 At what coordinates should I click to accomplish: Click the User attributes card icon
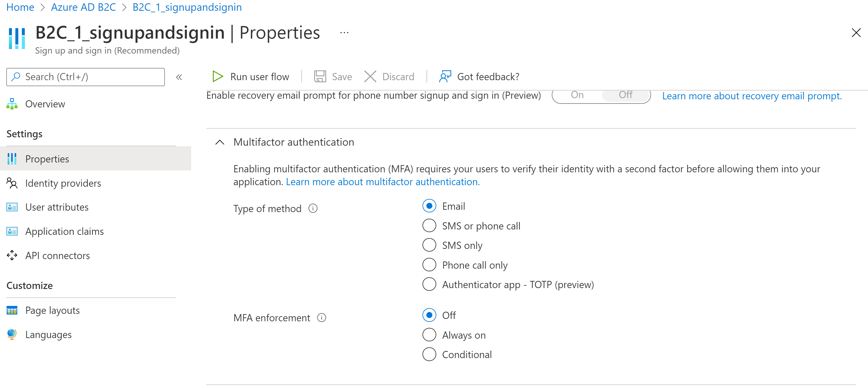tap(12, 207)
